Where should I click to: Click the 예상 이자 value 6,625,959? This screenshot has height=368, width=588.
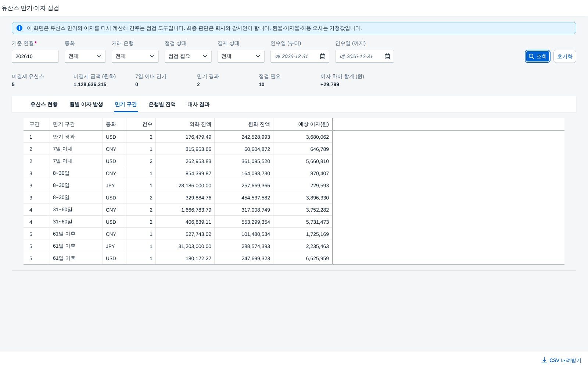(318, 258)
